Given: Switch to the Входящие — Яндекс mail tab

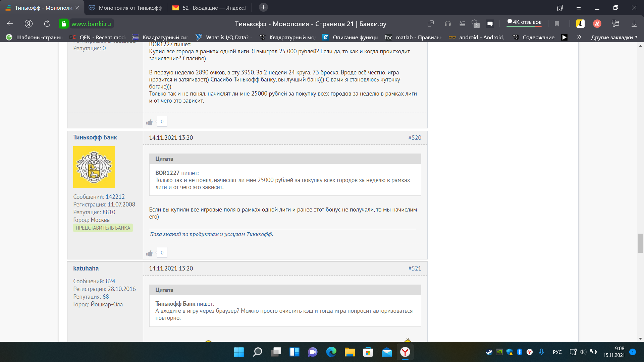Looking at the screenshot, I should click(x=210, y=7).
